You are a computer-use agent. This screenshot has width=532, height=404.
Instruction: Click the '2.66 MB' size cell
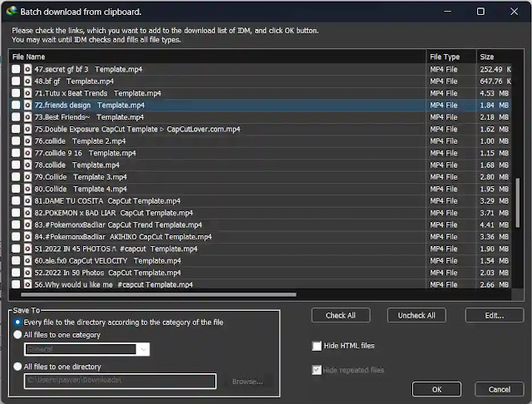point(494,284)
